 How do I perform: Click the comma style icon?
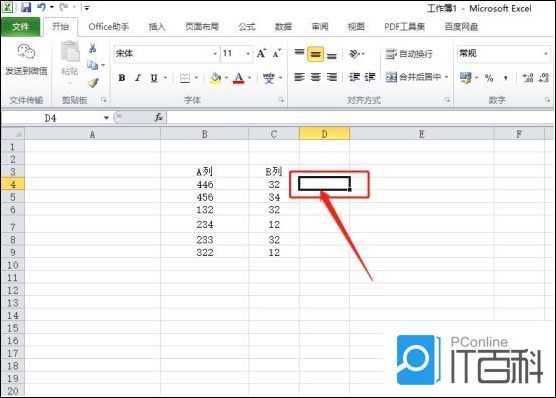505,78
